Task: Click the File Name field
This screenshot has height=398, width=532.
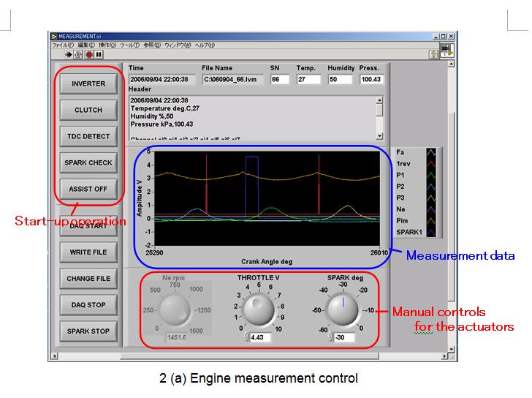Action: 232,80
